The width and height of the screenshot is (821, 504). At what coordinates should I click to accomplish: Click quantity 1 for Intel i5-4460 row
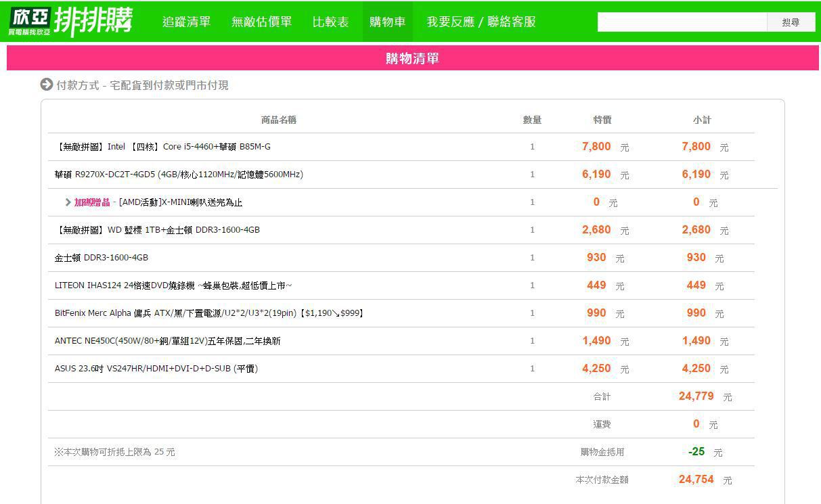(x=532, y=147)
